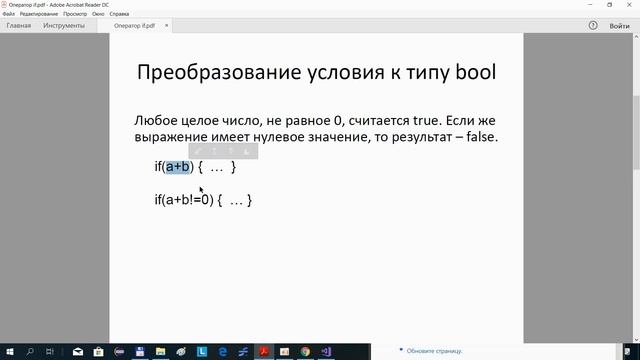Open Visual Studio from taskbar
This screenshot has width=640, height=360.
point(326,351)
